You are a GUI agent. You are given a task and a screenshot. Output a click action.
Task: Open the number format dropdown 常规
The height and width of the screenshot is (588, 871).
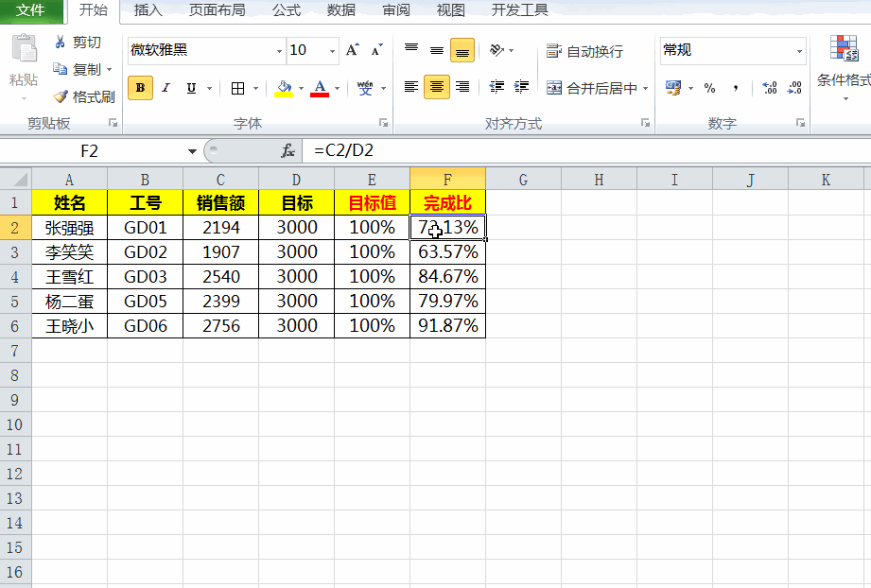pos(799,51)
